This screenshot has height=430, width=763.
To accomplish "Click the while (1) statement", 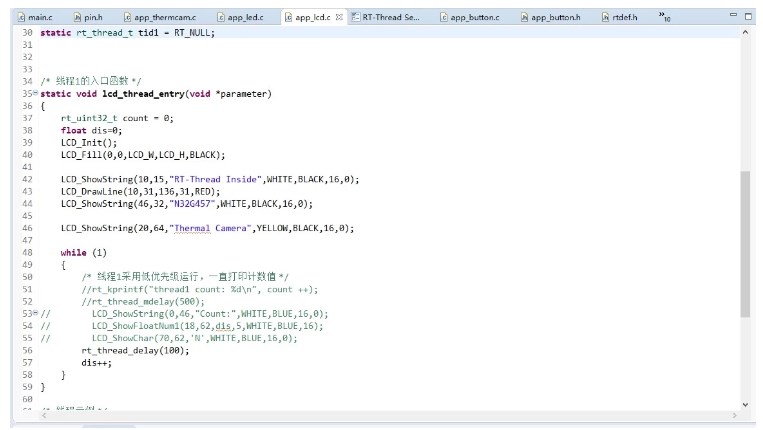I will click(x=83, y=253).
